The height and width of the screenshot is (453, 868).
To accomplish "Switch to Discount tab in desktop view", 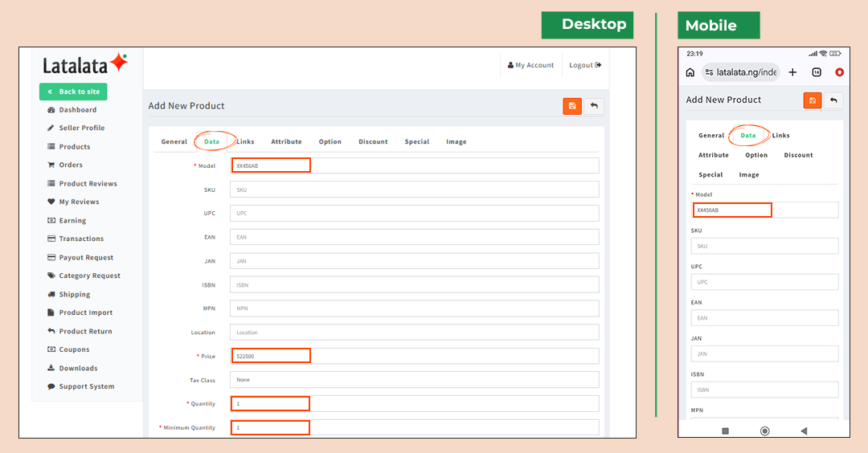I will [x=373, y=141].
